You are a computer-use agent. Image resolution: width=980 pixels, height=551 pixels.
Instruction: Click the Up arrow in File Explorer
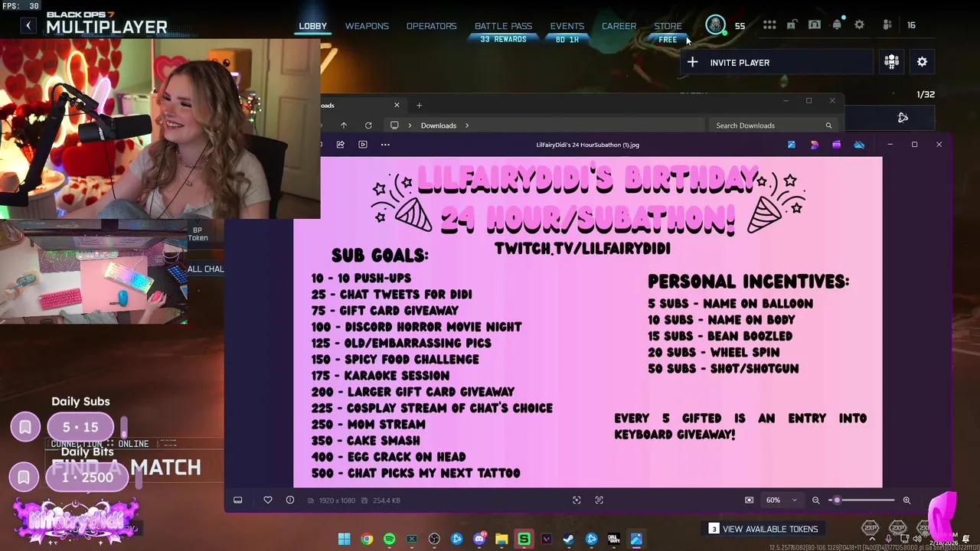click(x=344, y=126)
